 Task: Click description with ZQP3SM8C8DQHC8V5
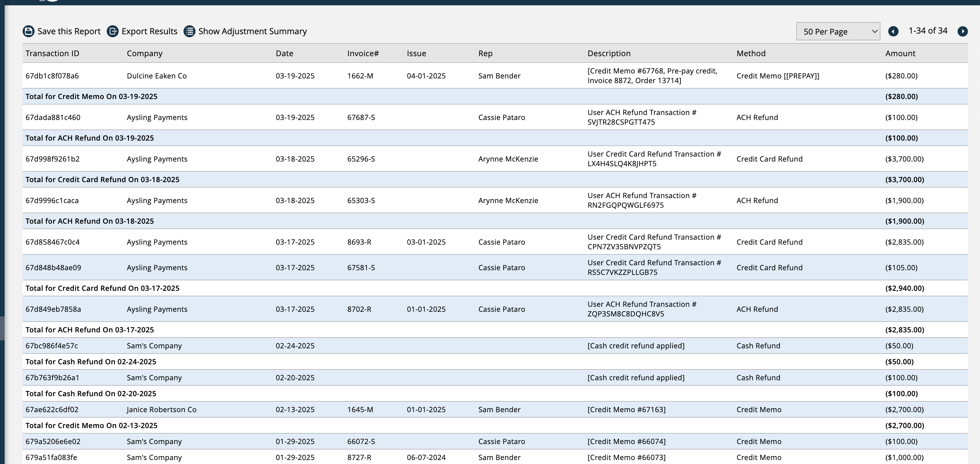[642, 309]
